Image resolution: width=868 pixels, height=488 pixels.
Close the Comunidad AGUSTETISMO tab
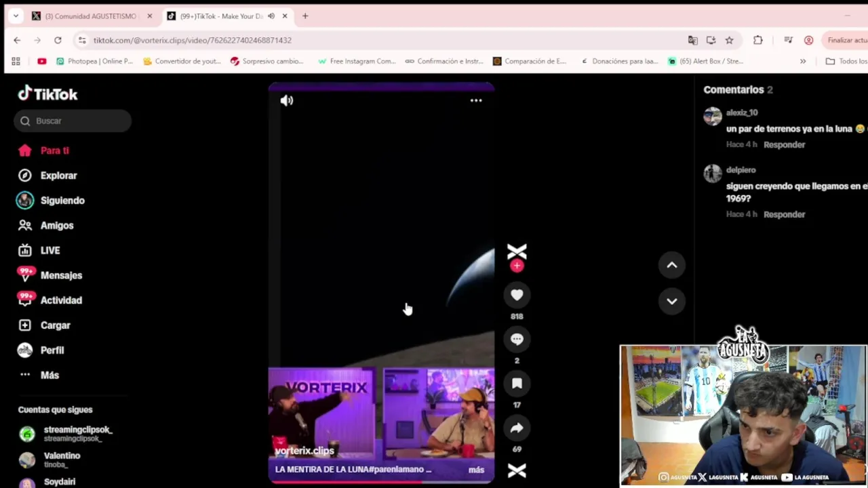pos(150,16)
